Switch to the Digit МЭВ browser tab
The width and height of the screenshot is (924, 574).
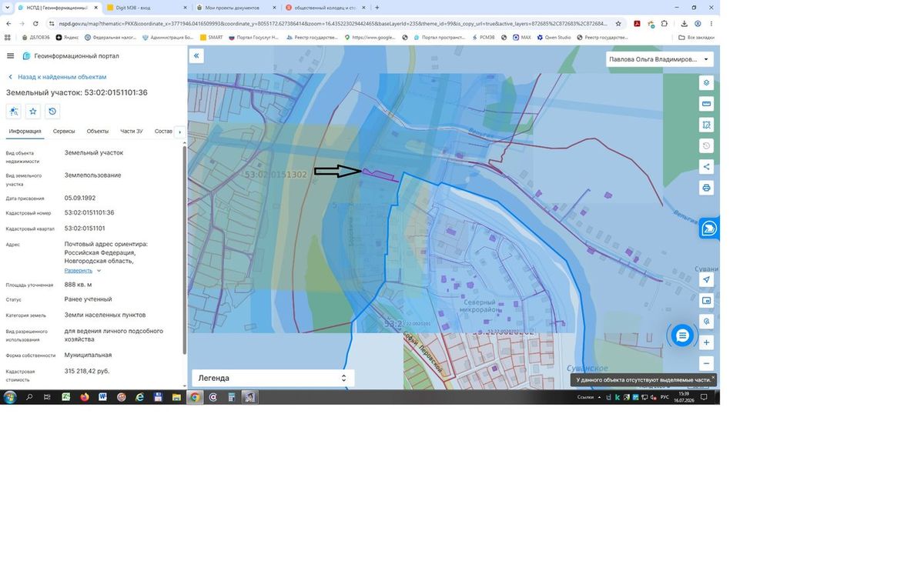click(146, 8)
